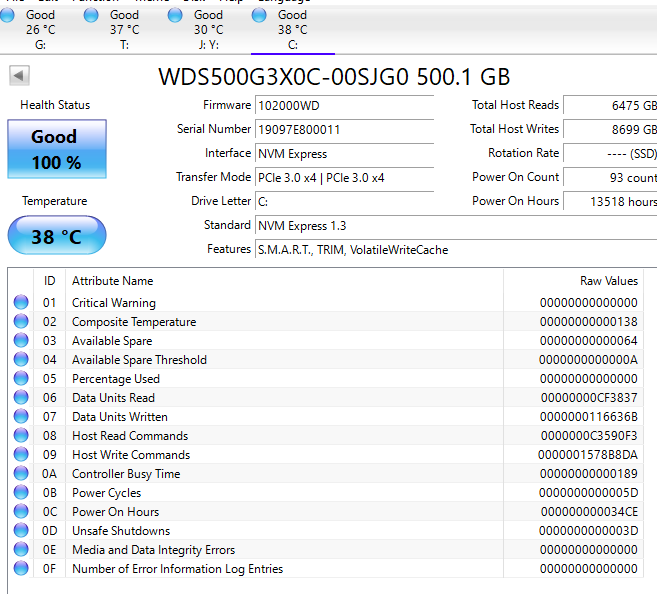Select the Host Write Commands attribute row
The image size is (657, 594).
[326, 455]
